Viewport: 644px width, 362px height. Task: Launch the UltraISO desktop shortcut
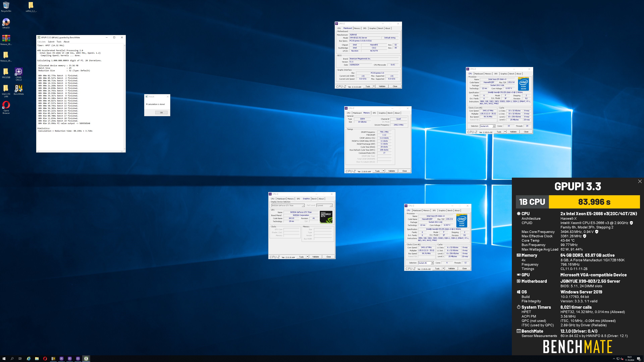click(x=6, y=23)
